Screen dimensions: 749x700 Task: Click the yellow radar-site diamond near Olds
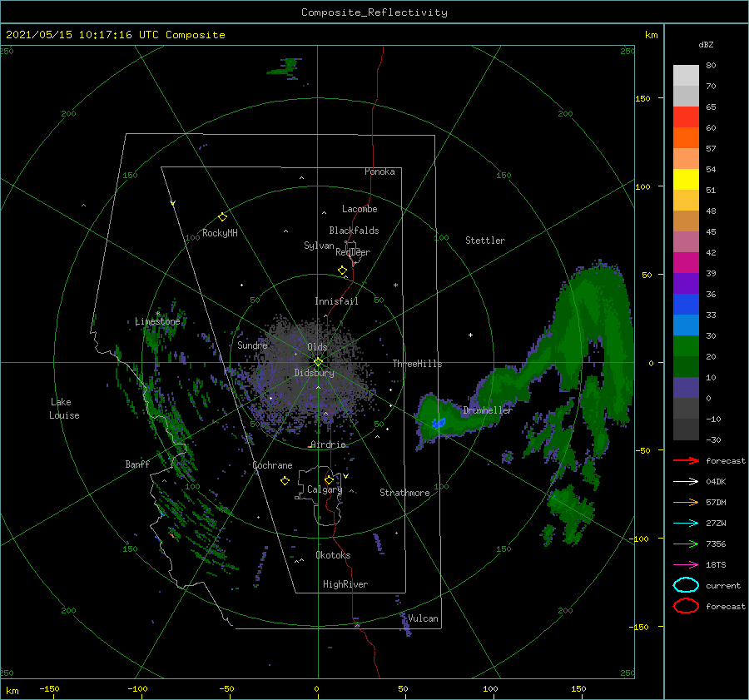[318, 362]
